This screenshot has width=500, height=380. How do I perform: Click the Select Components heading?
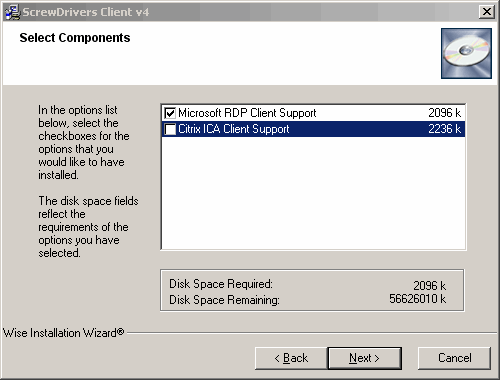coord(75,38)
